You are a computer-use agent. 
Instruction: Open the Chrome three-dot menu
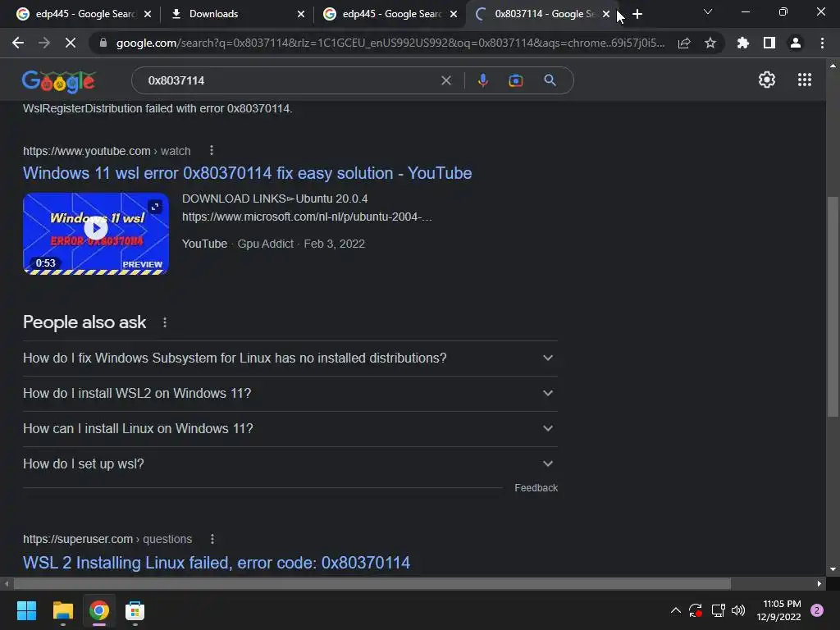tap(822, 43)
